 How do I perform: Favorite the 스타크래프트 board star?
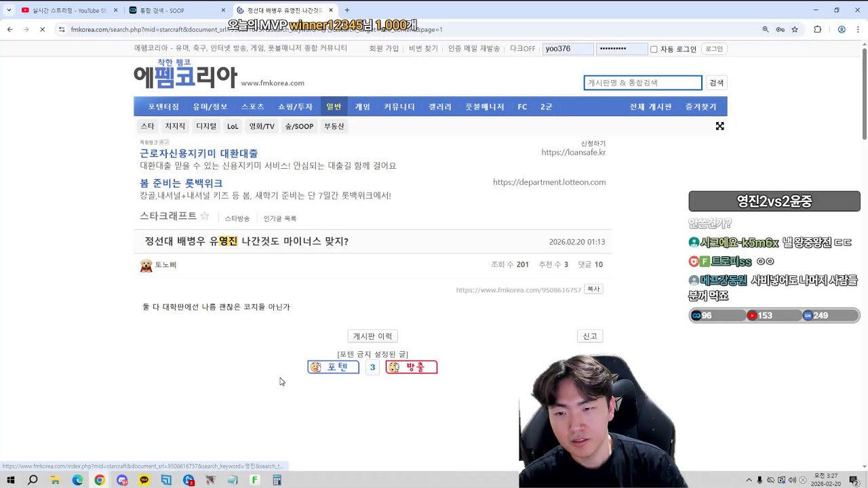click(205, 216)
